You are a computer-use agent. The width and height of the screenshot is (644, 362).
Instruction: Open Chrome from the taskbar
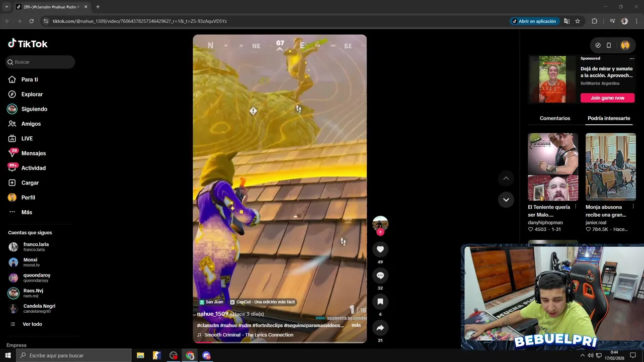click(190, 355)
